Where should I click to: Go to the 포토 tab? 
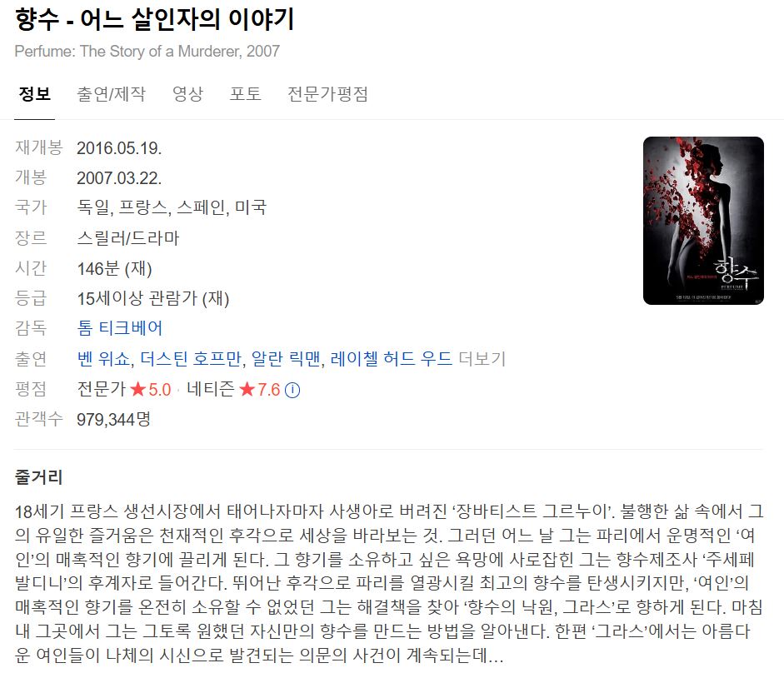click(x=245, y=94)
